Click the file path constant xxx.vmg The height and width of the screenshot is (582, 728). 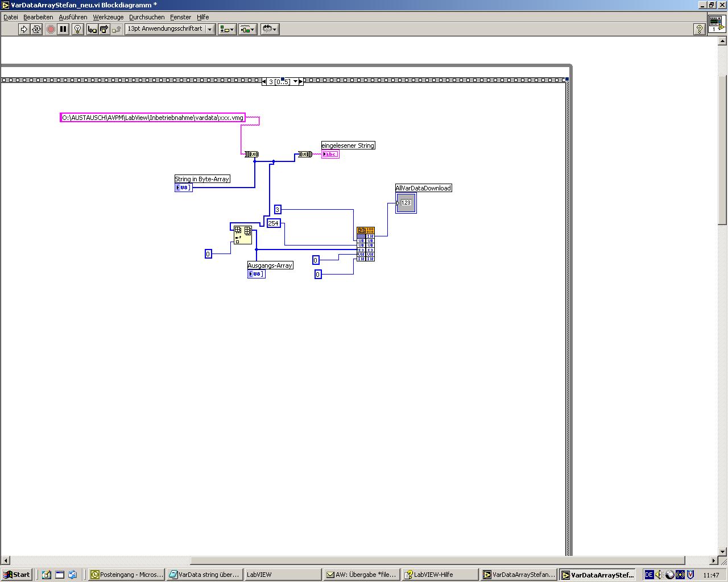153,118
